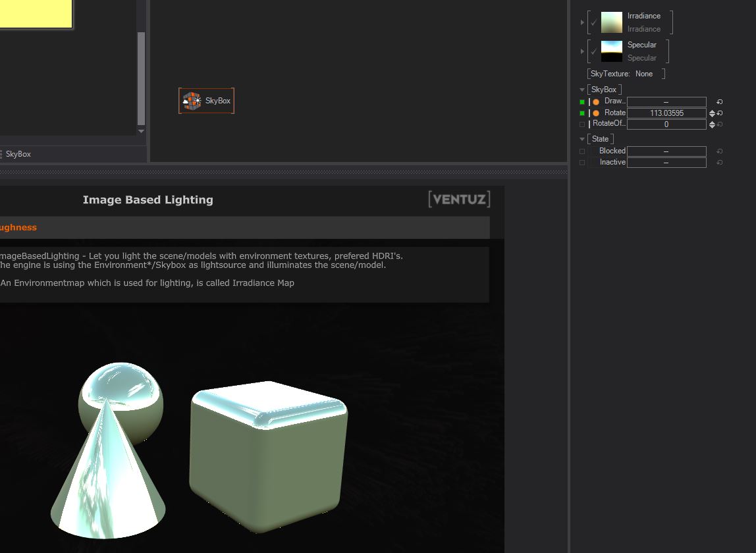
Task: Click the reset arrow icon beside Blocked
Action: click(720, 151)
